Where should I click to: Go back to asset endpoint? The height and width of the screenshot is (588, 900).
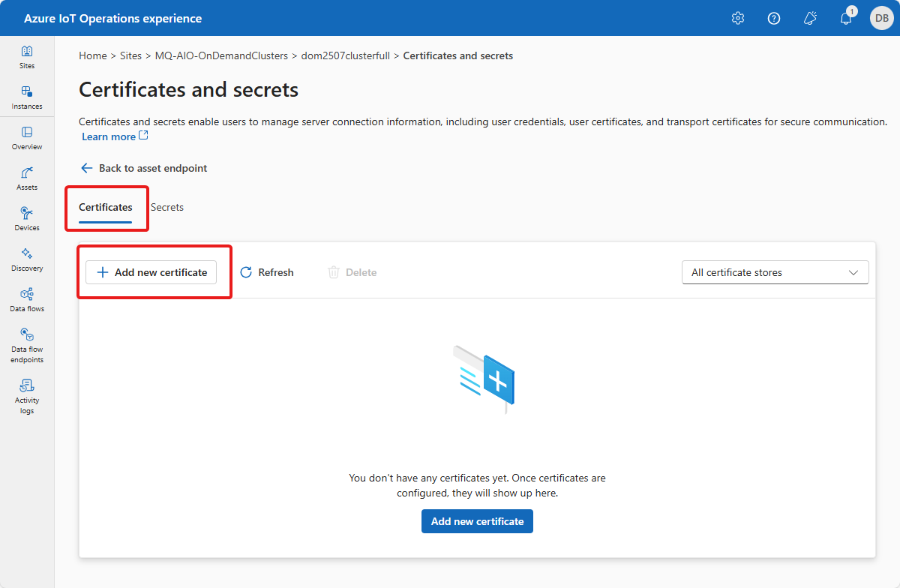click(143, 168)
